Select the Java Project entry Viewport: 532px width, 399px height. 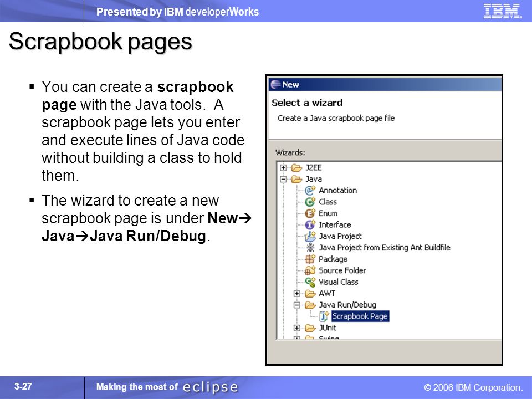click(x=340, y=236)
